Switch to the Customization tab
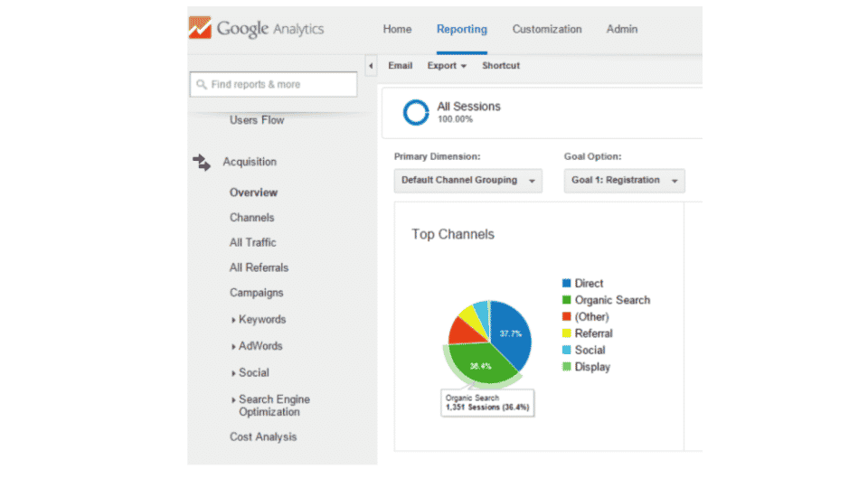The height and width of the screenshot is (488, 868). [547, 29]
